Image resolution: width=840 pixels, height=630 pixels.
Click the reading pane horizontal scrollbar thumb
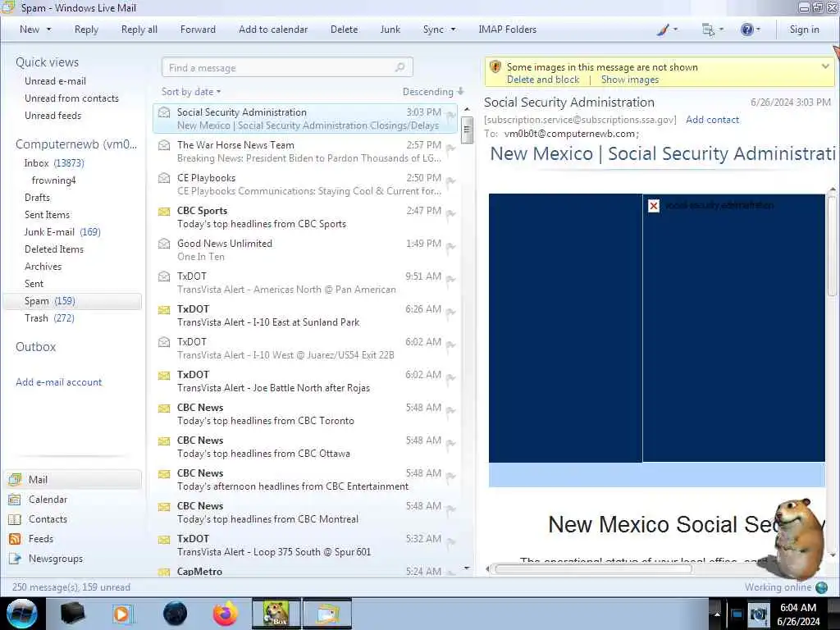593,569
